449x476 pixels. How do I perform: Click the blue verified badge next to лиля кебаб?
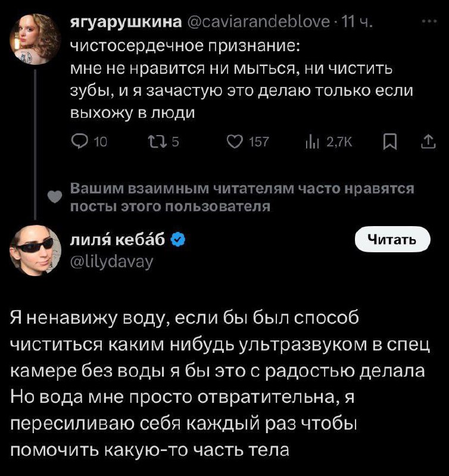(x=177, y=240)
